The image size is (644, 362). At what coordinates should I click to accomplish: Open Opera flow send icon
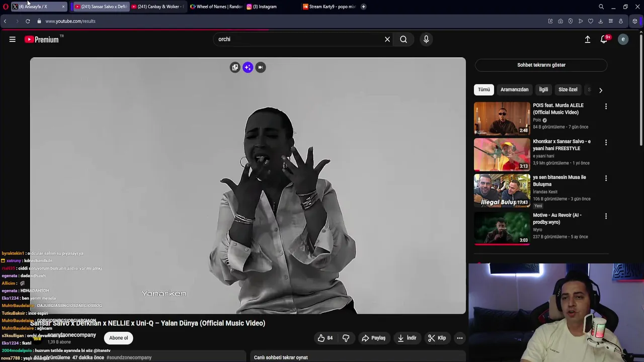point(580,21)
